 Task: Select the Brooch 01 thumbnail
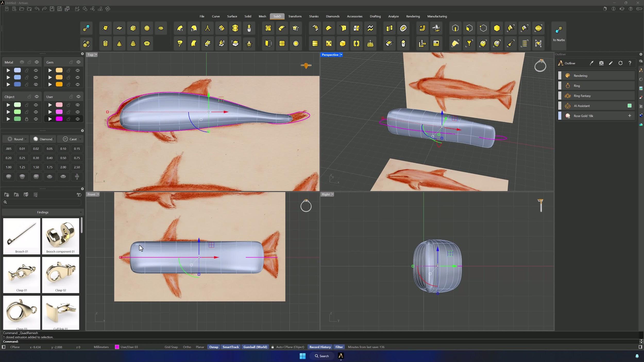[22, 236]
